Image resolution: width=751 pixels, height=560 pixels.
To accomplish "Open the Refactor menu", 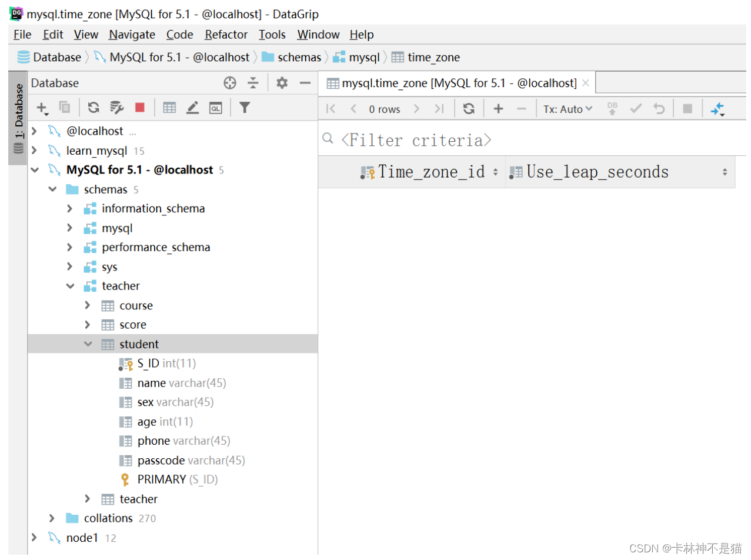I will 226,35.
